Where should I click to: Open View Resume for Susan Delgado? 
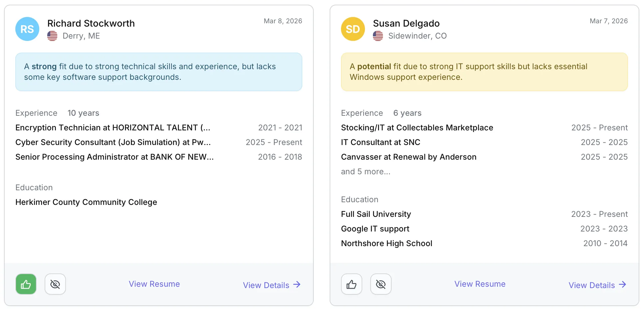coord(480,284)
